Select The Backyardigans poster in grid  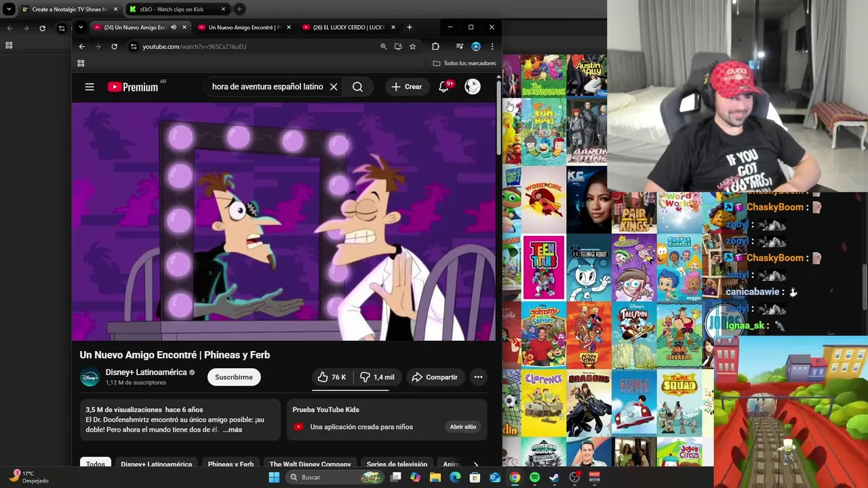(x=543, y=76)
